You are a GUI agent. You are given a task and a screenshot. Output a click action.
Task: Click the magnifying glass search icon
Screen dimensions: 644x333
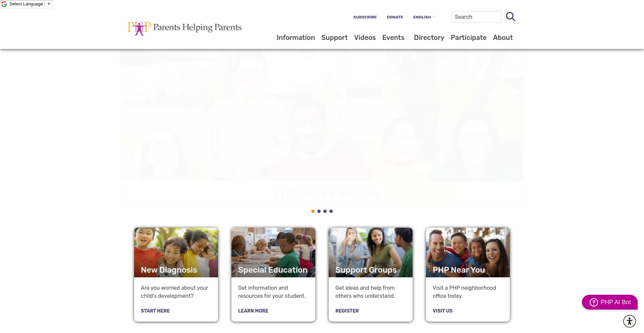510,17
